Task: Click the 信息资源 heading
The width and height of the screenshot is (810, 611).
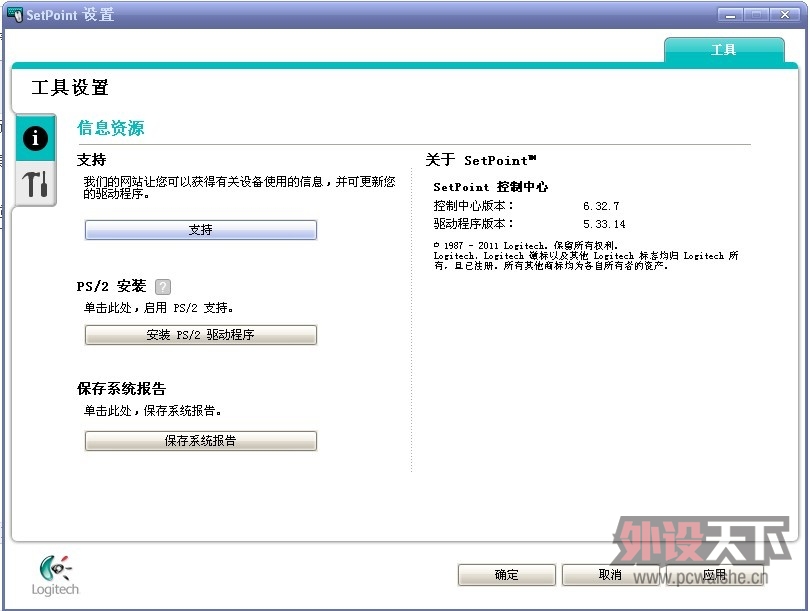Action: (111, 128)
